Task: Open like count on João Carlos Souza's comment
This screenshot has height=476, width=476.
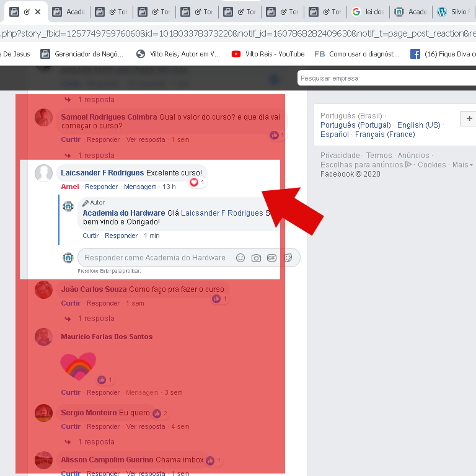Action: [x=219, y=299]
